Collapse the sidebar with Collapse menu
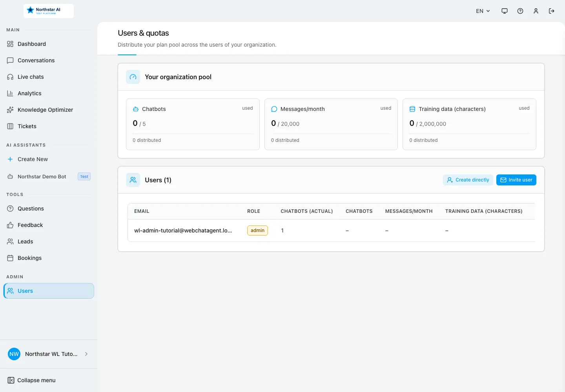Viewport: 565px width, 392px height. pos(31,380)
